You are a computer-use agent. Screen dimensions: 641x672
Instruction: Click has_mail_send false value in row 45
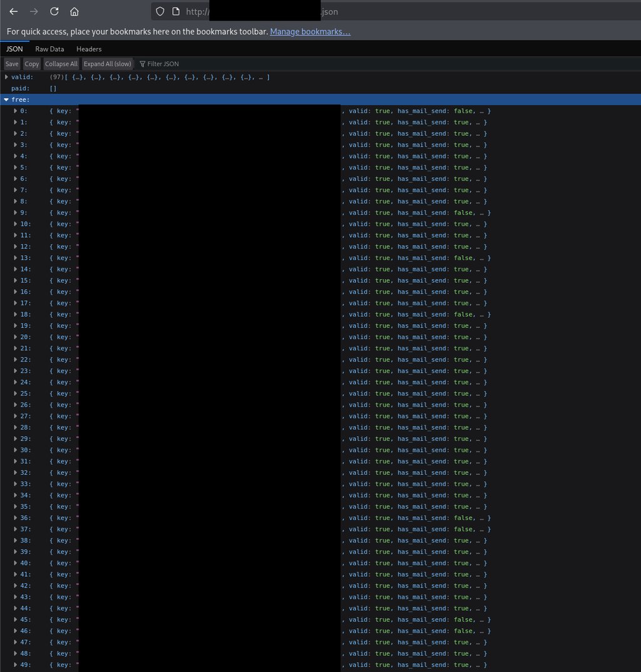tap(463, 619)
